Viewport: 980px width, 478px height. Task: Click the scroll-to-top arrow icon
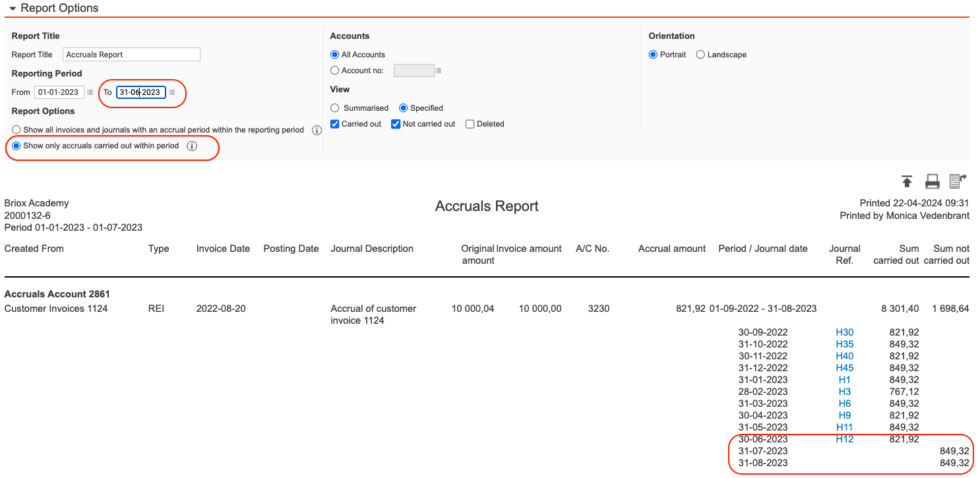click(x=907, y=181)
